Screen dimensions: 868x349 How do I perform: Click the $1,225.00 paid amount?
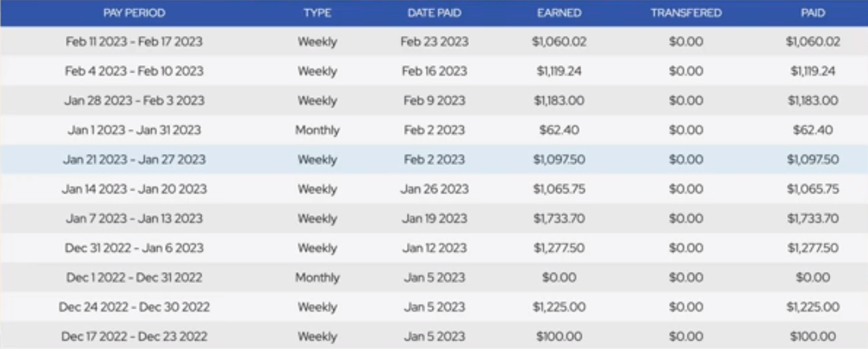pyautogui.click(x=813, y=307)
